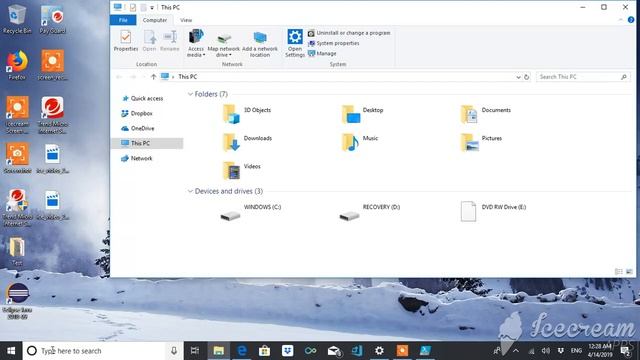
Task: Select the Desktop folder
Action: tap(362, 113)
